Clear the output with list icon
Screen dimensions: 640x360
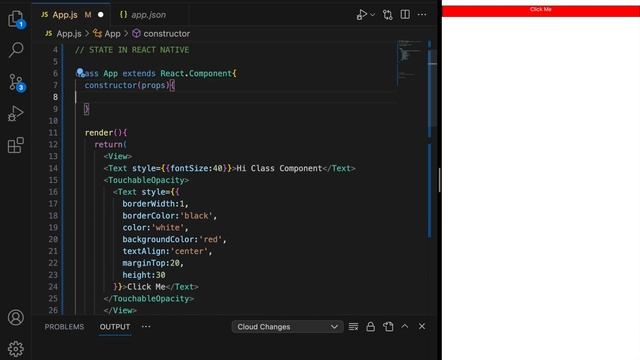pyautogui.click(x=353, y=327)
